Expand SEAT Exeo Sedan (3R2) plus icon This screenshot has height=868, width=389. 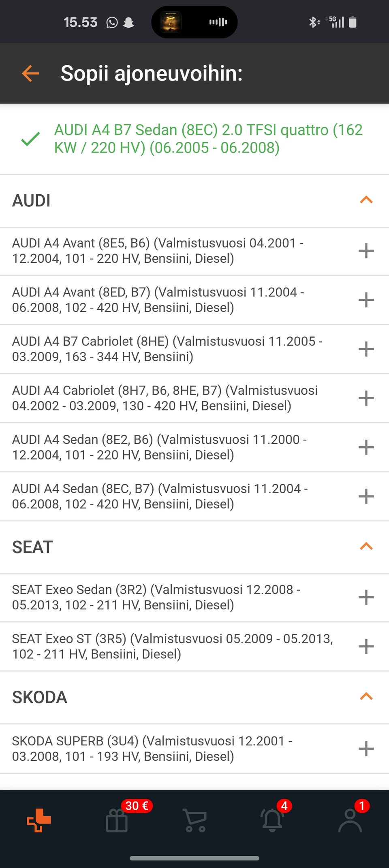366,597
